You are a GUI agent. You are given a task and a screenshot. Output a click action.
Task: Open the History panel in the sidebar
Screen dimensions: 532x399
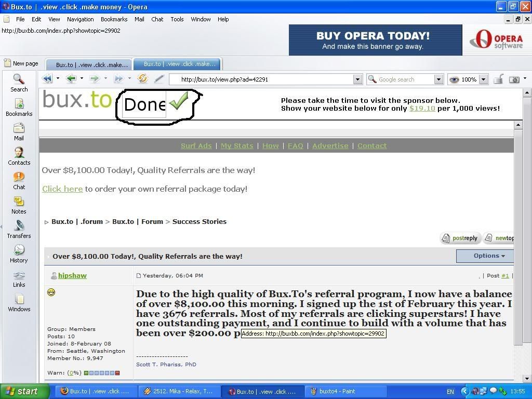[x=19, y=254]
